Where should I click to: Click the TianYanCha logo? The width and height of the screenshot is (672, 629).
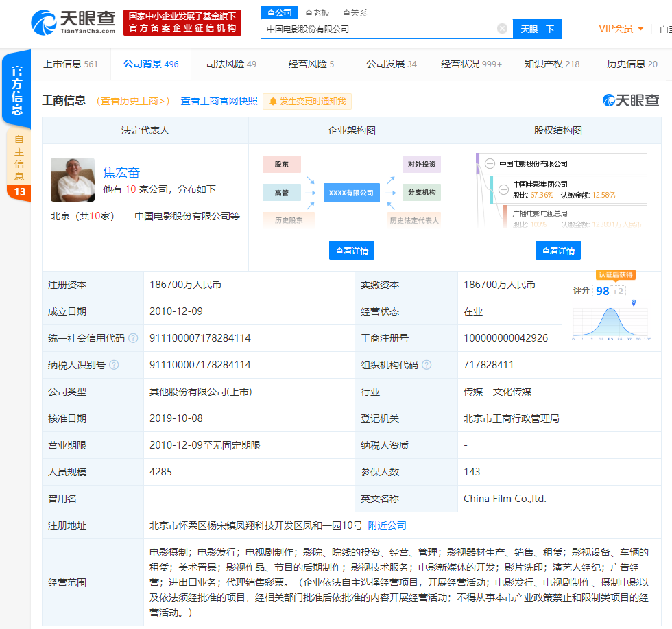73,23
